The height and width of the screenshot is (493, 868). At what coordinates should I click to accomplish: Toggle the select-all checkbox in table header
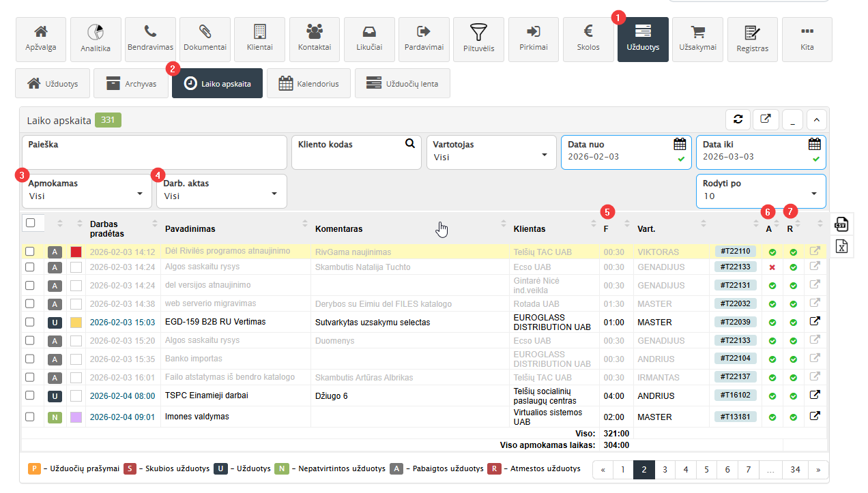click(30, 223)
